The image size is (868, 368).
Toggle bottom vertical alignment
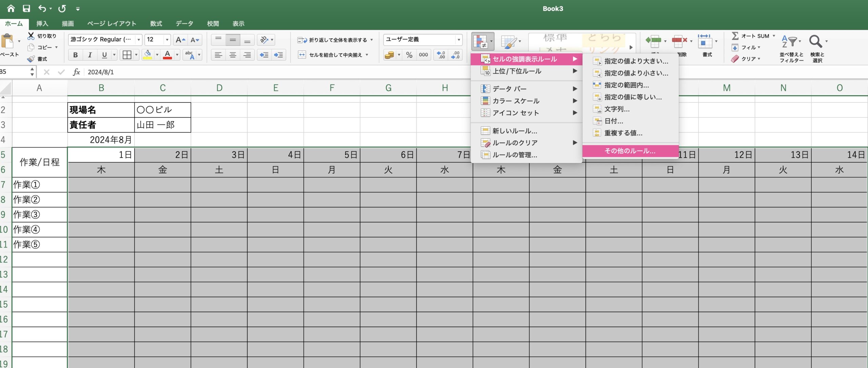tap(247, 40)
